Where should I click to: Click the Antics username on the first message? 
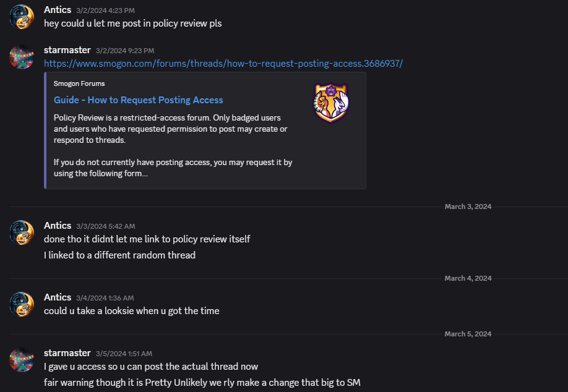click(x=58, y=10)
